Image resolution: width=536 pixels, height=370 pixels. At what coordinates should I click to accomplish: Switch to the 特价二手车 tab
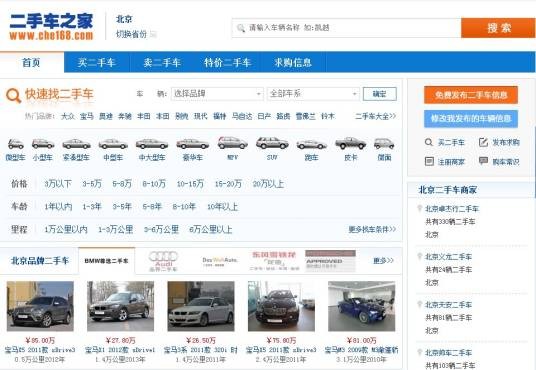228,63
